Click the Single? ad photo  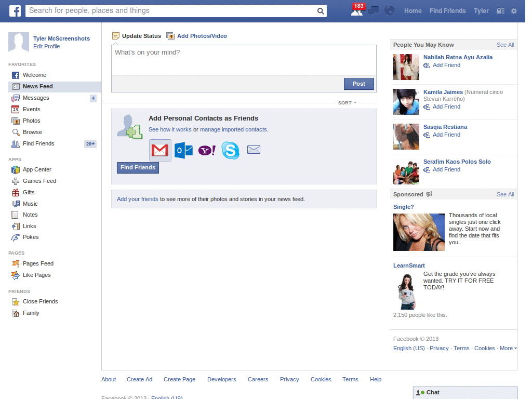[419, 232]
